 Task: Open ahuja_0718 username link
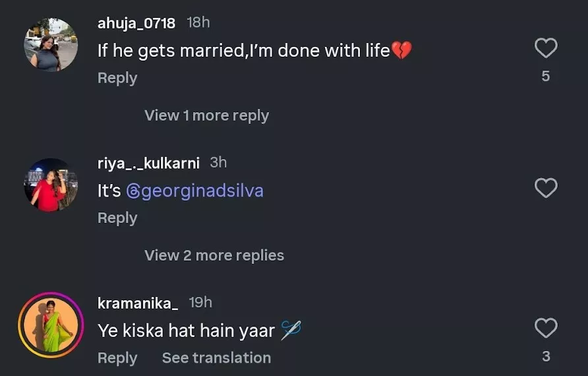[136, 23]
